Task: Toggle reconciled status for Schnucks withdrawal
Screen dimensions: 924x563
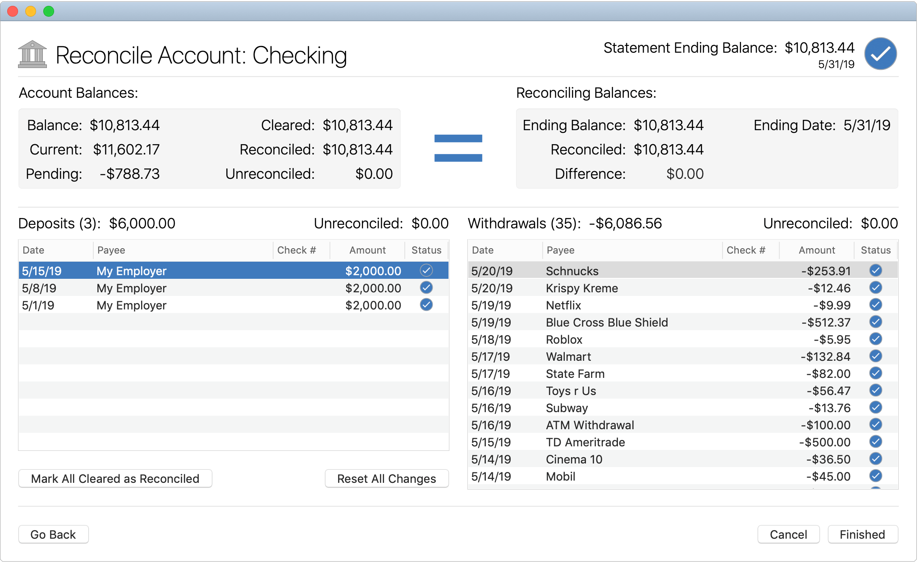Action: coord(875,271)
